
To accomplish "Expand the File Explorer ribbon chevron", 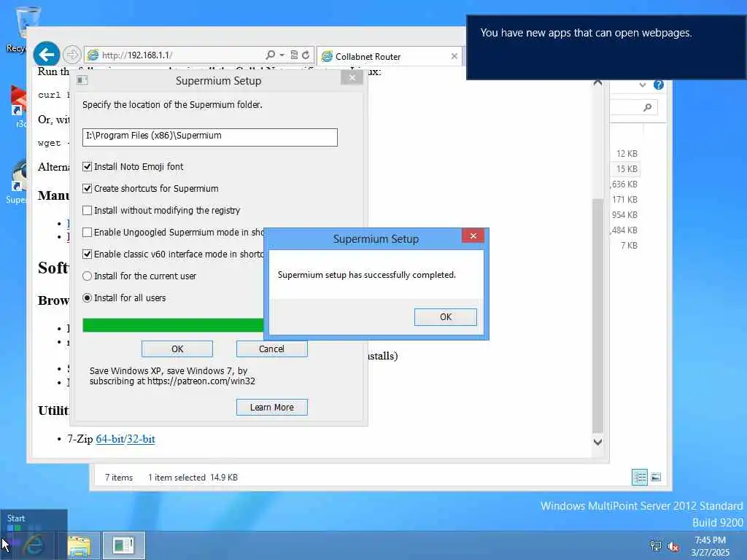I will 643,85.
